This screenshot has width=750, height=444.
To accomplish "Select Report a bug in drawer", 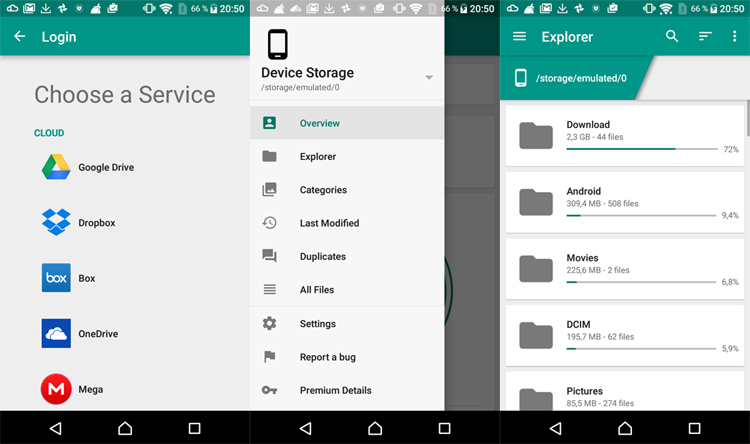I will (347, 357).
